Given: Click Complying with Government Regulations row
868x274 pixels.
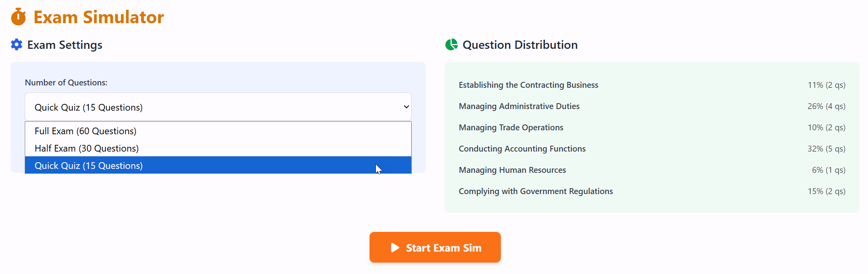Looking at the screenshot, I should (x=535, y=191).
